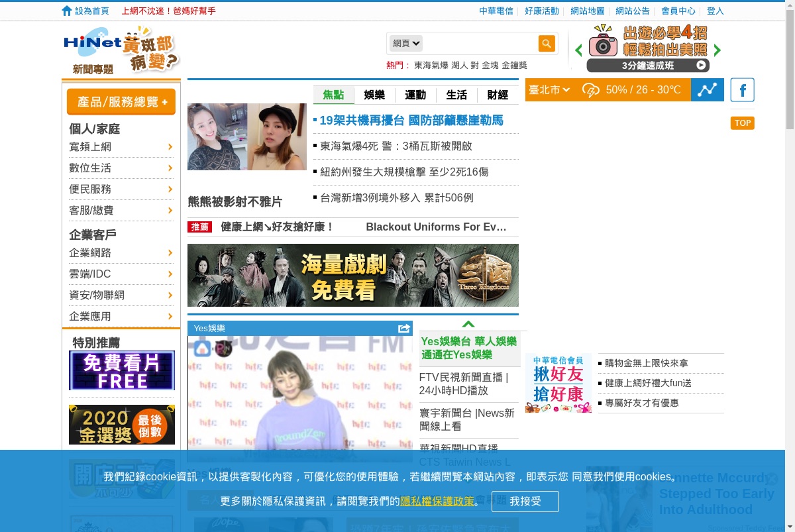Click 上網不沈迷！爸媽好幫手 link
795x532 pixels.
(x=169, y=11)
